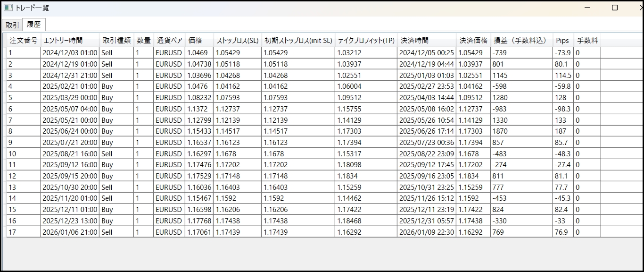
Task: Select settlement time 2025/10/31 23:25 cell
Action: pos(426,187)
